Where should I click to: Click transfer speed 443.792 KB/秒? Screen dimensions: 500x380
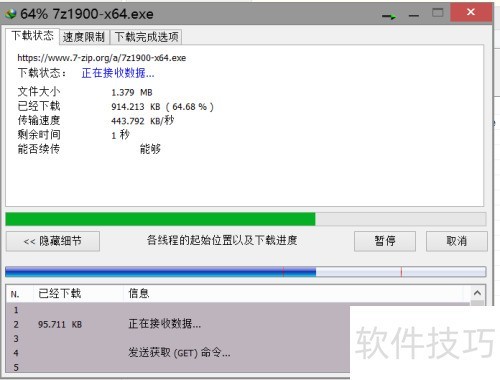tap(142, 121)
